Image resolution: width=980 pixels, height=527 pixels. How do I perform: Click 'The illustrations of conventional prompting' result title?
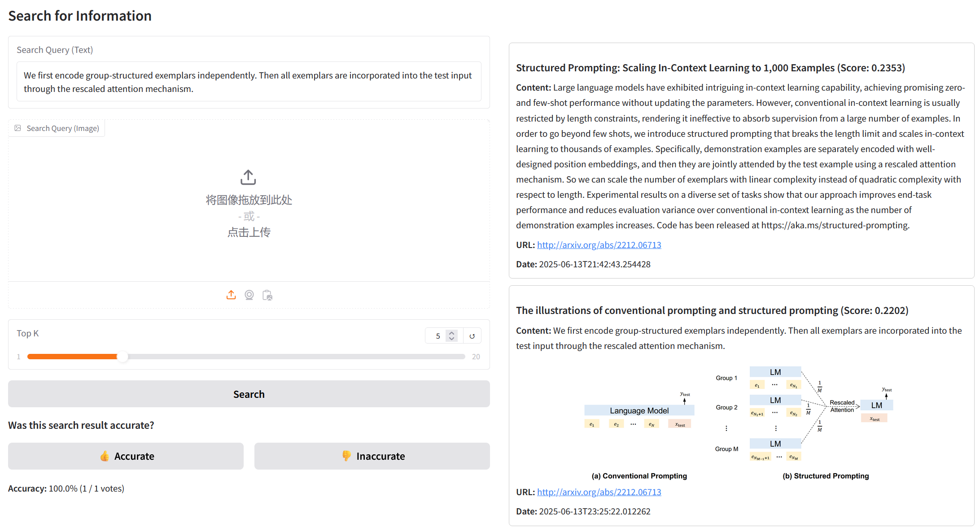pyautogui.click(x=712, y=310)
